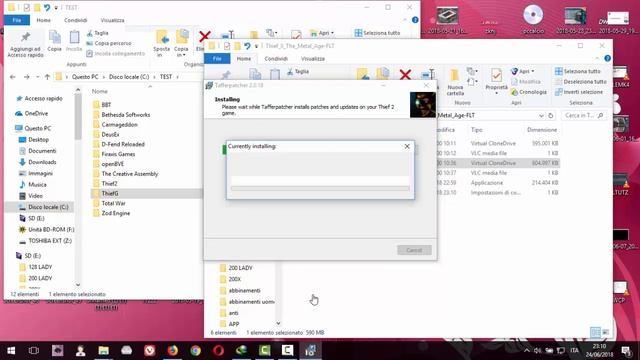Click the Tipo column header

pos(476,130)
